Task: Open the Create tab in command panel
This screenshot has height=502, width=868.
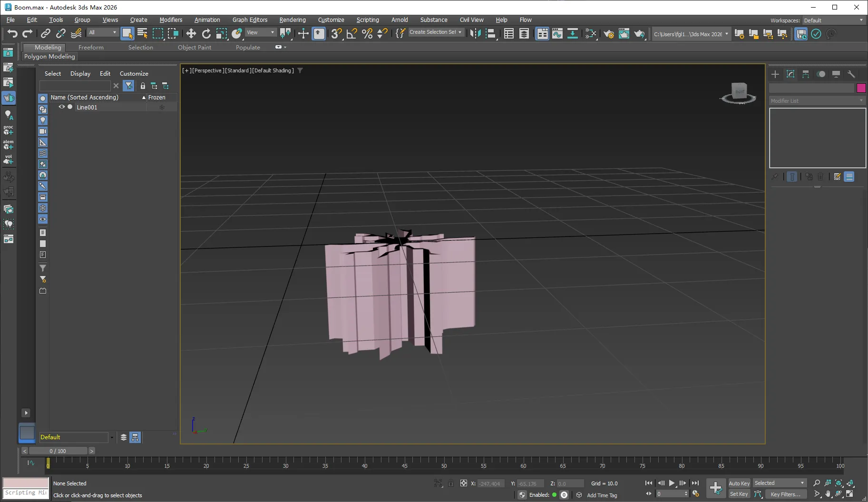Action: (775, 74)
